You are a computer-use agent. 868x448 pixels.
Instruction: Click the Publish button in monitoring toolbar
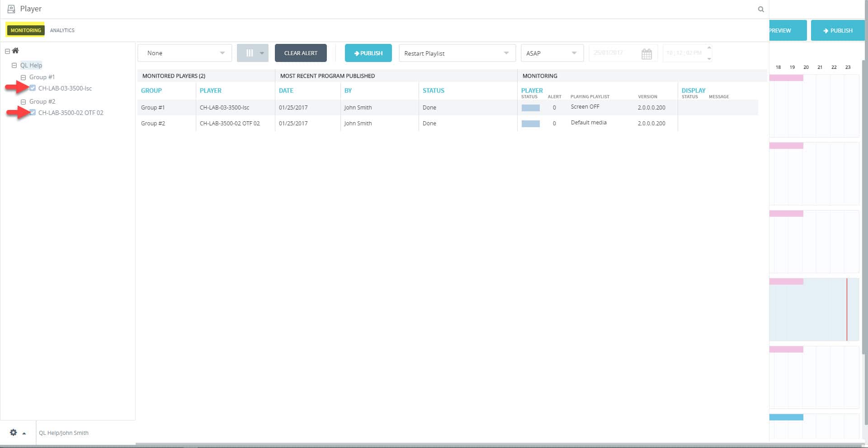368,53
